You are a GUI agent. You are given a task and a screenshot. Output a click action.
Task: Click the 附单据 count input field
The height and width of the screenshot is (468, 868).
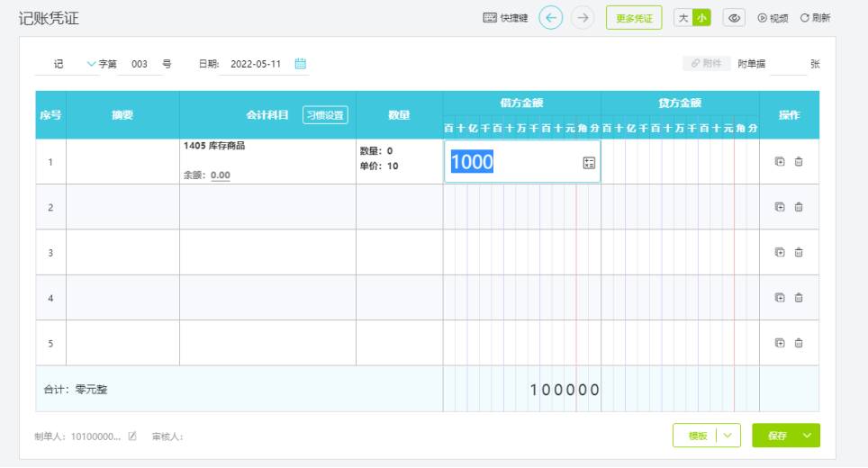pos(787,64)
